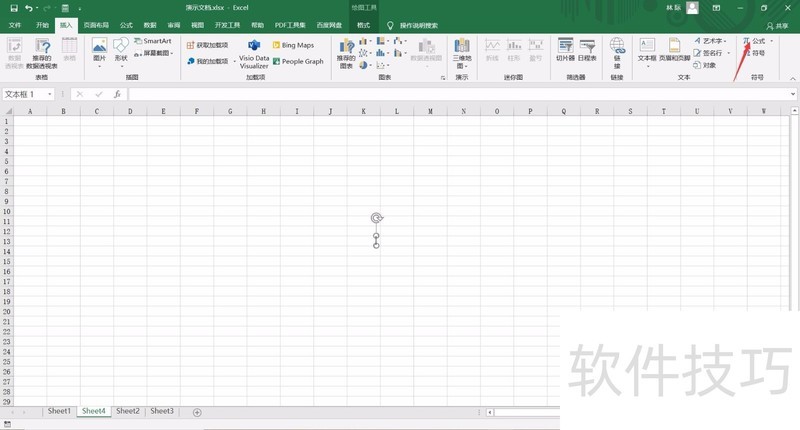800x430 pixels.
Task: Open the 我的加载项 dropdown arrow
Action: tap(234, 61)
